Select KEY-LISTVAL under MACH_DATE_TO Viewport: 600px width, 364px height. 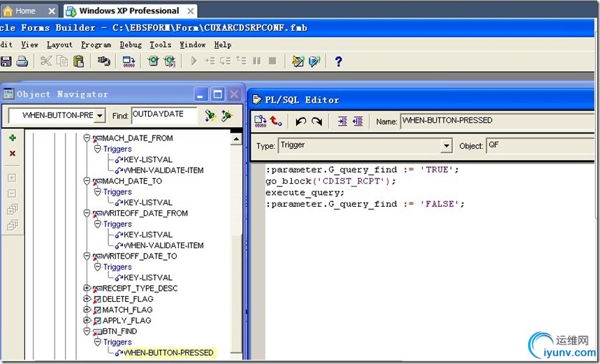147,203
